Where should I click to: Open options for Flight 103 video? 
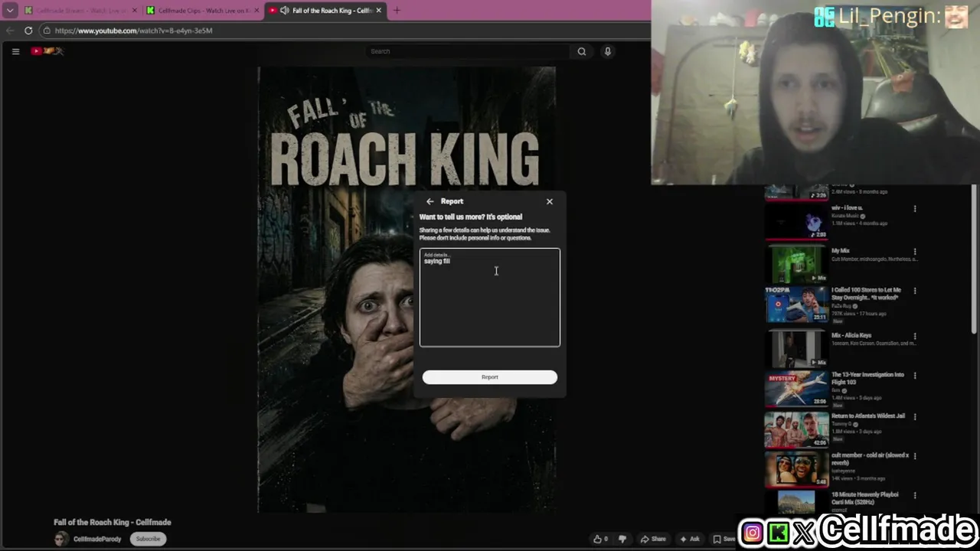tap(915, 376)
